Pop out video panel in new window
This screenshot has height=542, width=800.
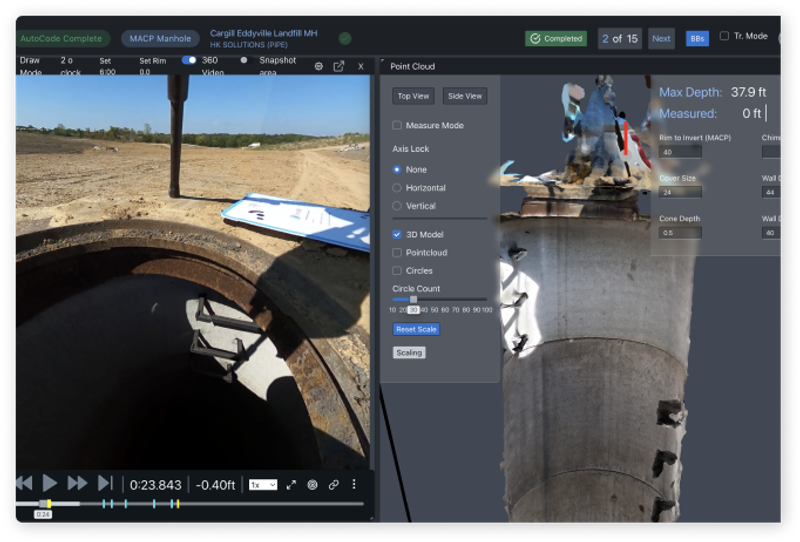[x=339, y=66]
